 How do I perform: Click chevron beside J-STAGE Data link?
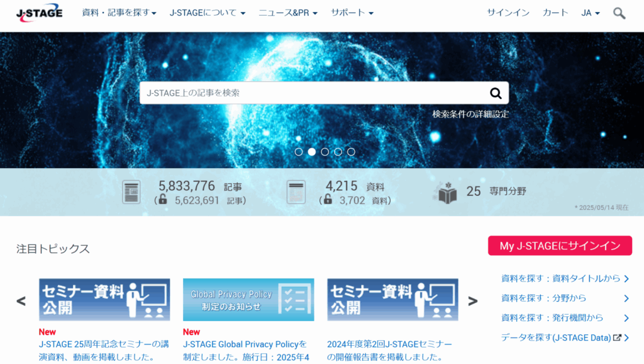click(626, 338)
